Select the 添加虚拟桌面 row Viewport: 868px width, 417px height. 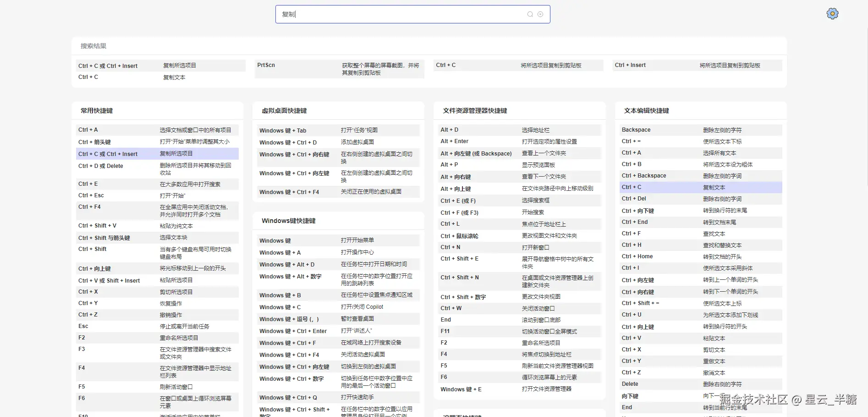[338, 142]
